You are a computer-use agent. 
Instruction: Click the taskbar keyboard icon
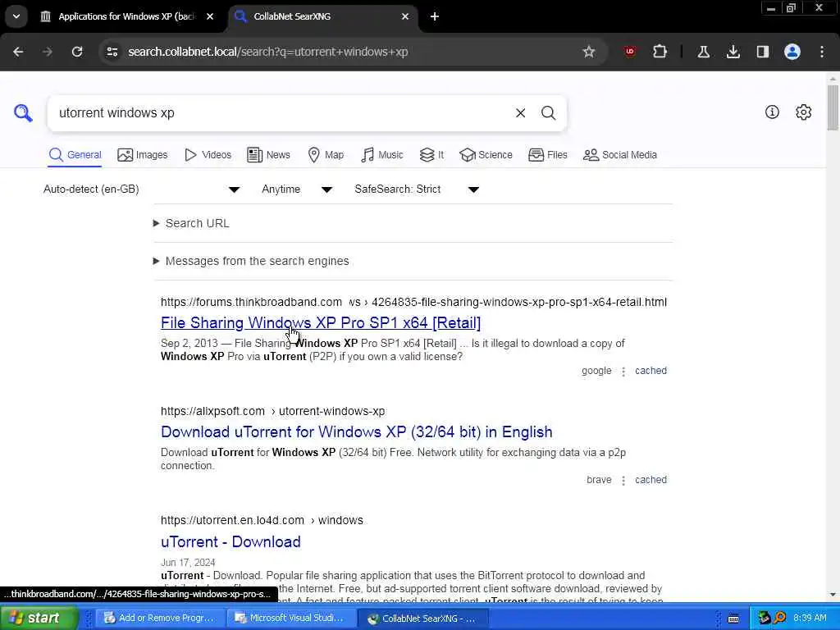[733, 619]
